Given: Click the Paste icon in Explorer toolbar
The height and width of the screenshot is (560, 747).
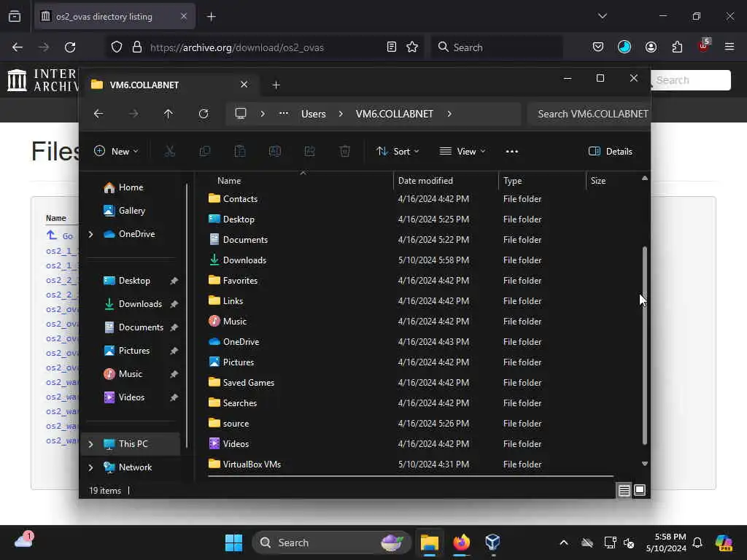Looking at the screenshot, I should click(x=239, y=152).
